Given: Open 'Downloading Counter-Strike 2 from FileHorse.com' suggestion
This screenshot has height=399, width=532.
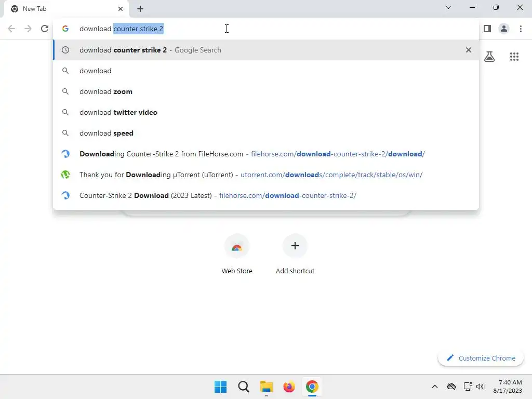Looking at the screenshot, I should tap(266, 154).
